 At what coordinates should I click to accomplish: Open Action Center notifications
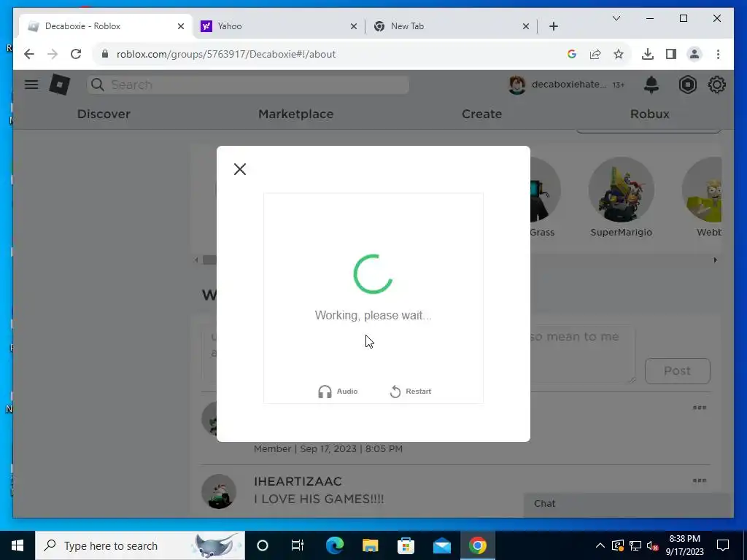click(x=723, y=545)
